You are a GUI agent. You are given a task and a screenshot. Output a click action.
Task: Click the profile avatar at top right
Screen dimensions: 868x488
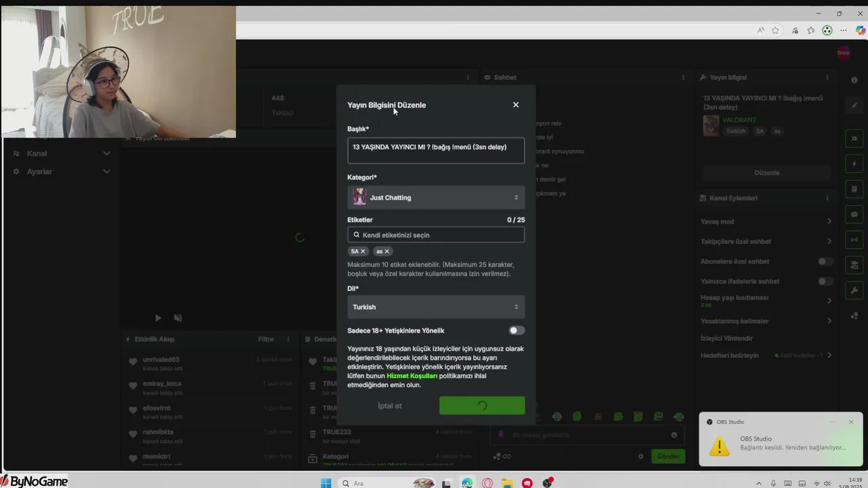click(x=844, y=53)
